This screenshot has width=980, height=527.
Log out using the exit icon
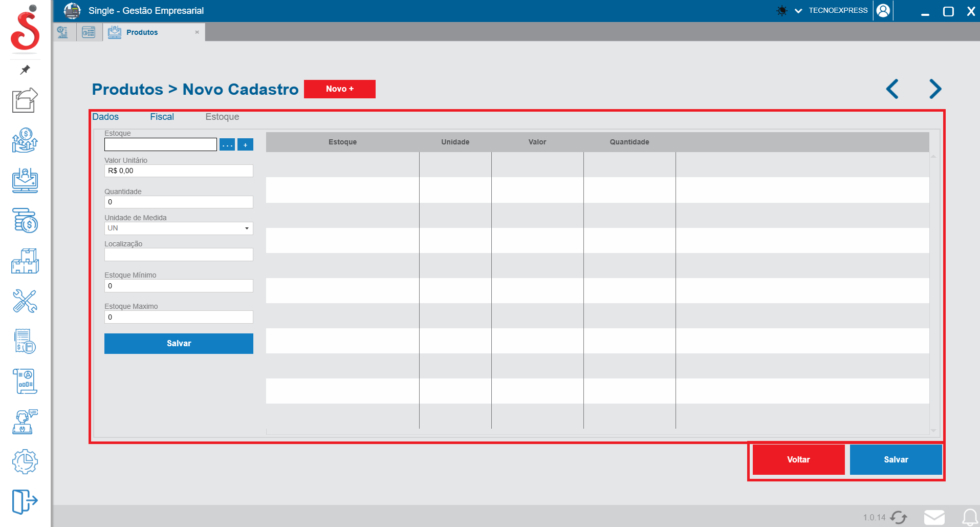(24, 502)
